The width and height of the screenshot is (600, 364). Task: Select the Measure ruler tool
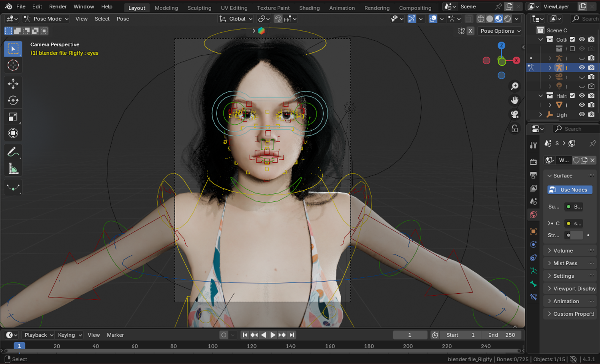tap(13, 169)
